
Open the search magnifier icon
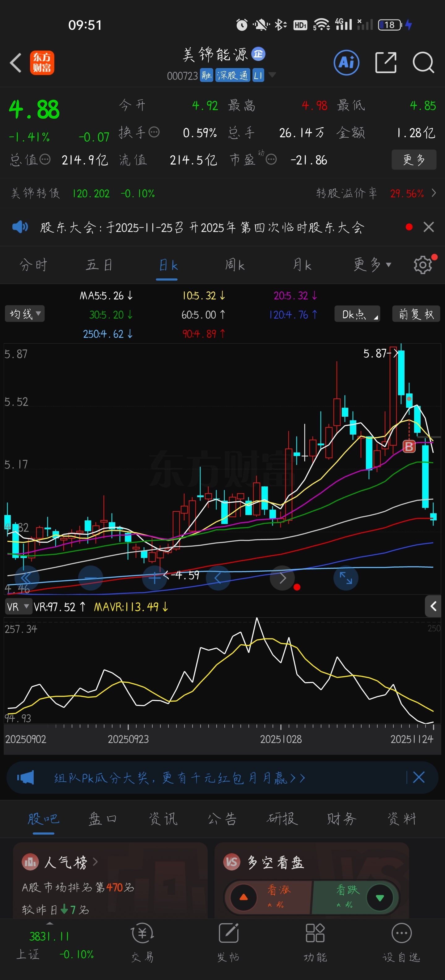(x=423, y=62)
